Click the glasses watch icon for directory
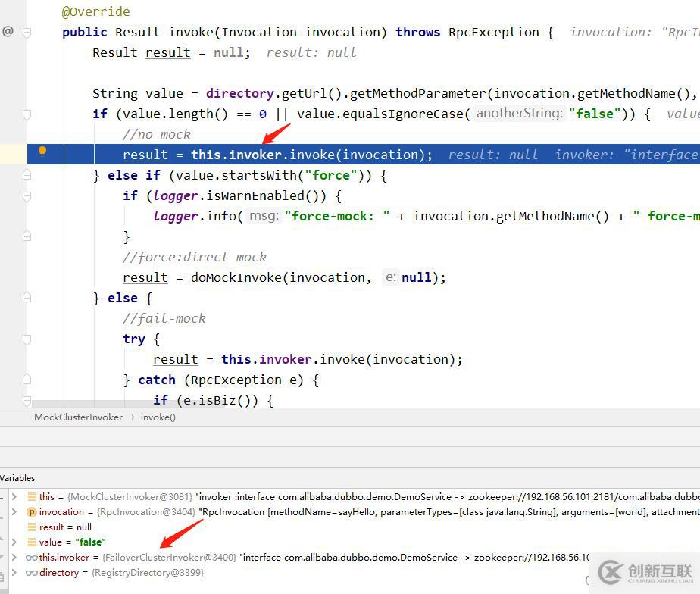 (32, 573)
